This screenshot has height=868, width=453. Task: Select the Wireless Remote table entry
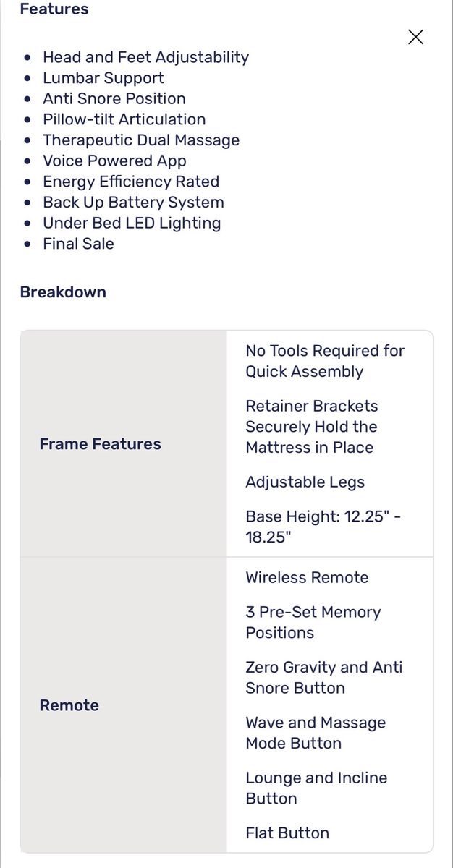(307, 577)
